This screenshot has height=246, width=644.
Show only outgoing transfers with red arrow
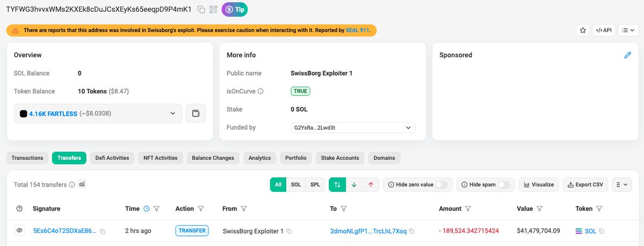tap(370, 184)
